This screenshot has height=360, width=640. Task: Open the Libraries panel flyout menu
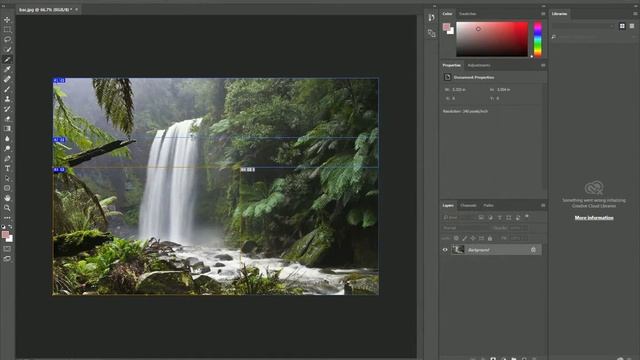tap(635, 14)
